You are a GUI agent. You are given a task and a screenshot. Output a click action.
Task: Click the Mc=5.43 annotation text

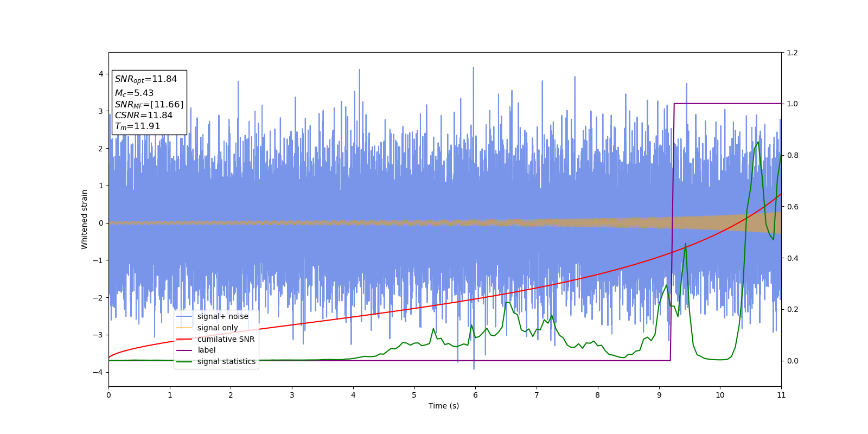[134, 93]
